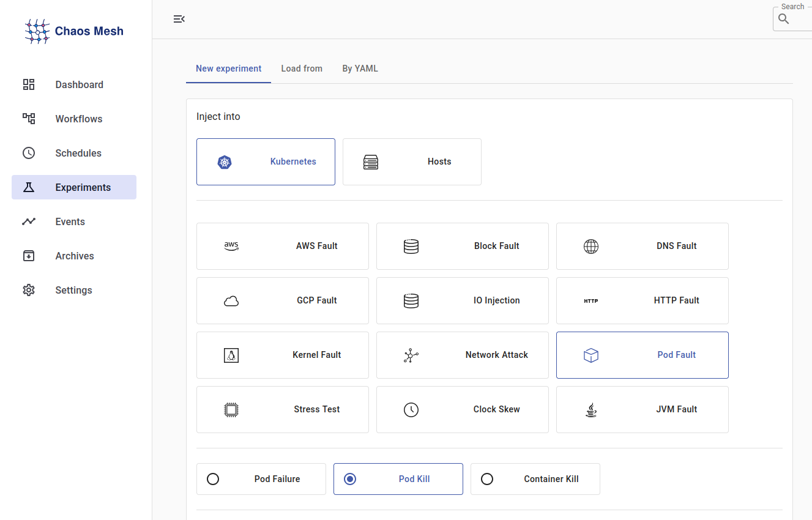The width and height of the screenshot is (812, 520).
Task: Click the Pod Fault cube icon
Action: [591, 355]
